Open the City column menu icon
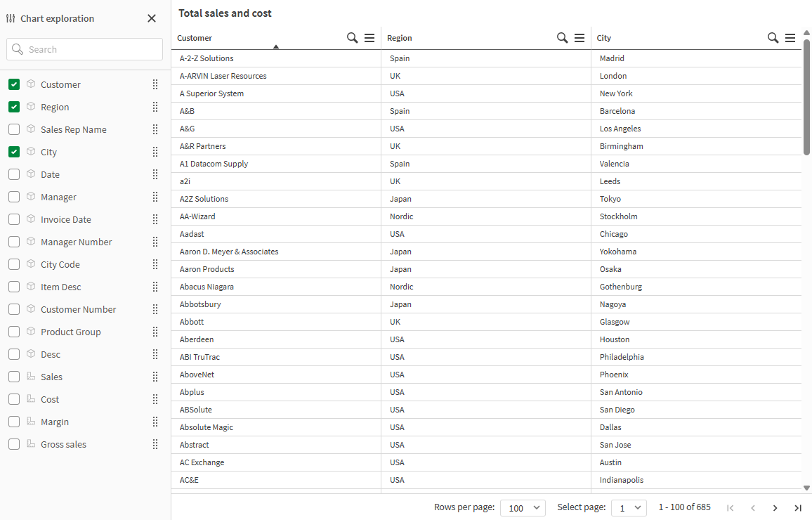 point(790,38)
